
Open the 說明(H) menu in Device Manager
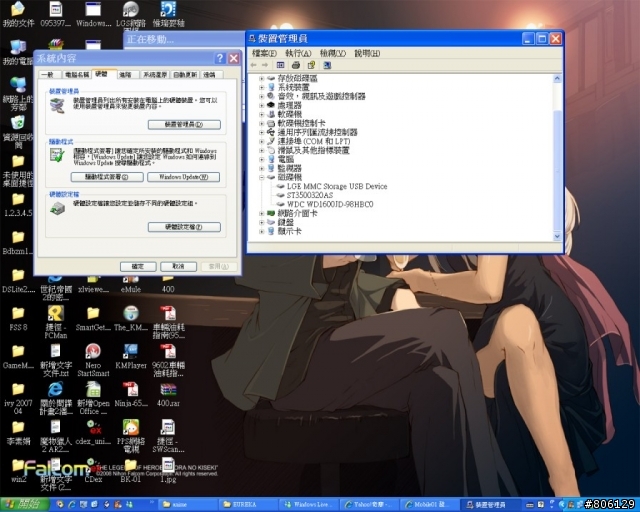pos(367,53)
